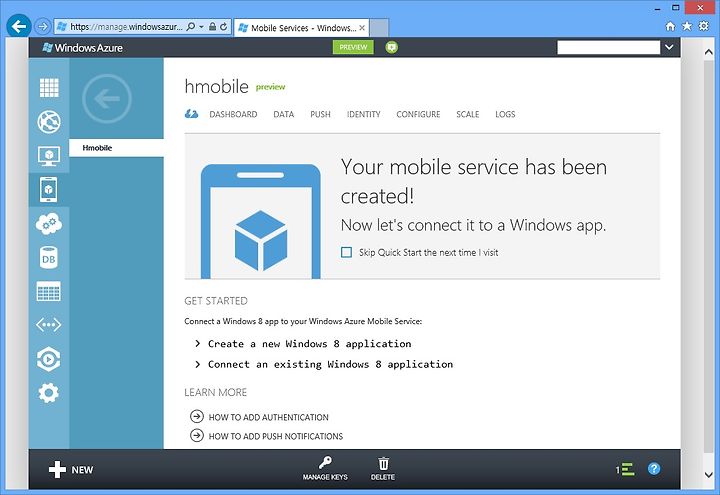
Task: Open a new browser tab
Action: tap(379, 28)
